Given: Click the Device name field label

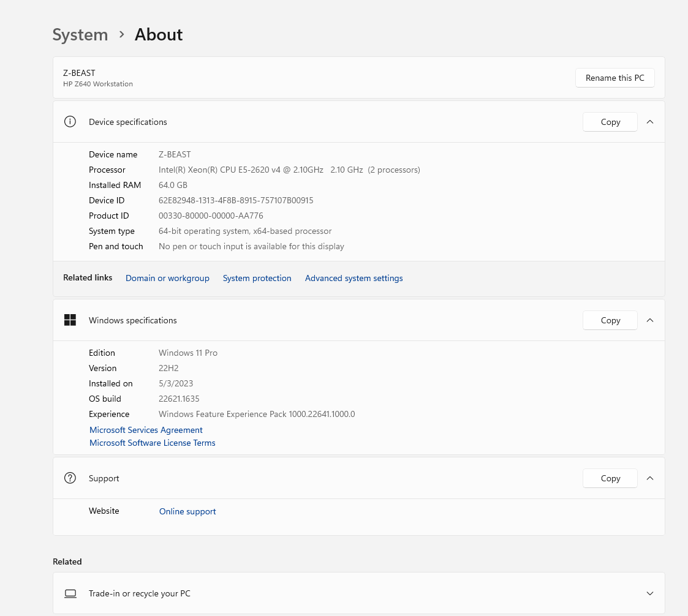Looking at the screenshot, I should coord(113,154).
